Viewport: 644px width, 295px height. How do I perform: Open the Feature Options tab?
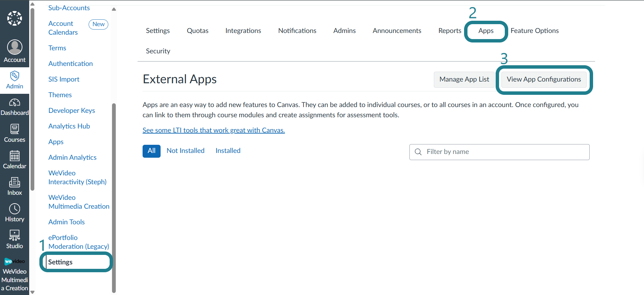(x=535, y=31)
